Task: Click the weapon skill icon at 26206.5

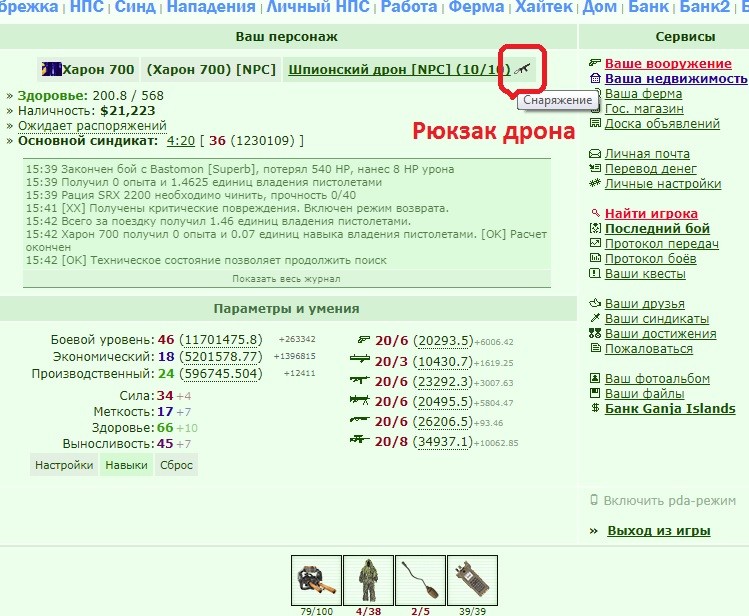Action: pyautogui.click(x=360, y=420)
